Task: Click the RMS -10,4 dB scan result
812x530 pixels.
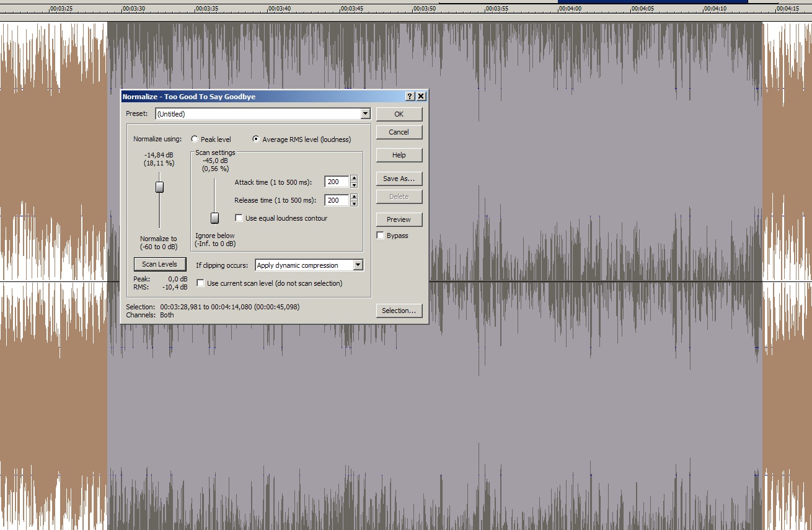Action: 161,287
